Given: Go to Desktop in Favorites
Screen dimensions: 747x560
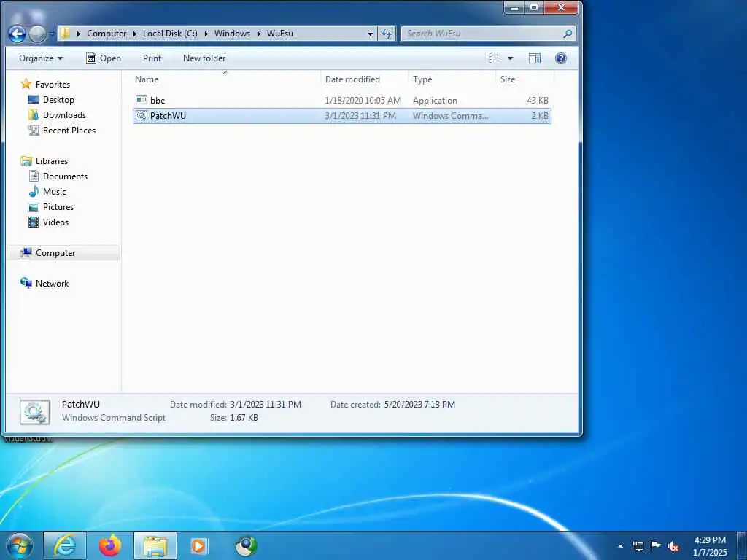Looking at the screenshot, I should 58,99.
